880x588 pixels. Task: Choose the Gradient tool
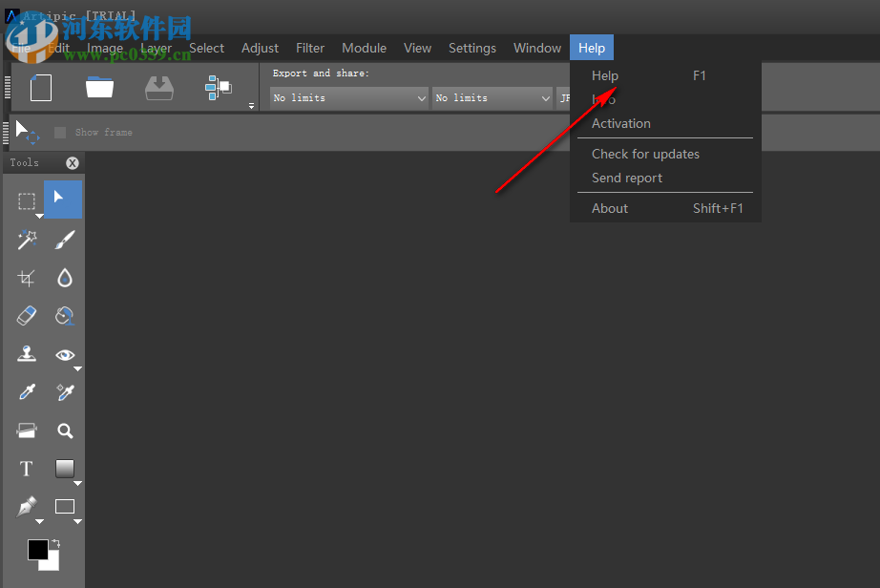click(x=65, y=468)
